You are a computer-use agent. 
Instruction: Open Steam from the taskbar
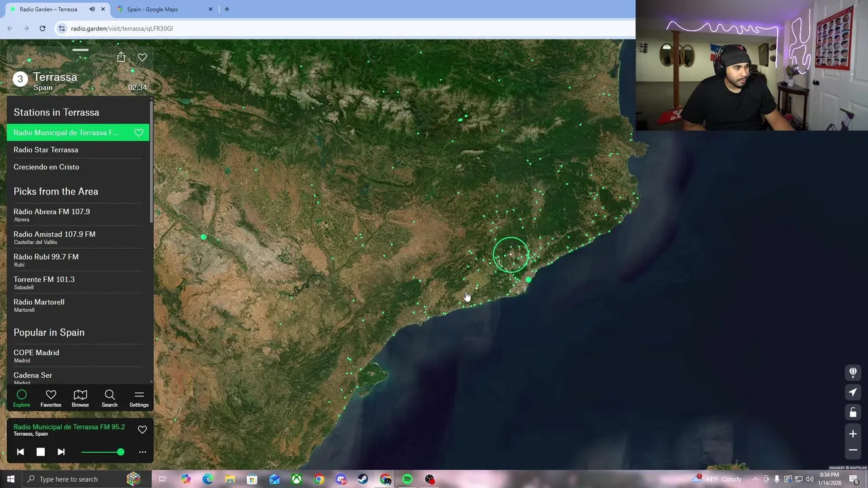point(363,479)
